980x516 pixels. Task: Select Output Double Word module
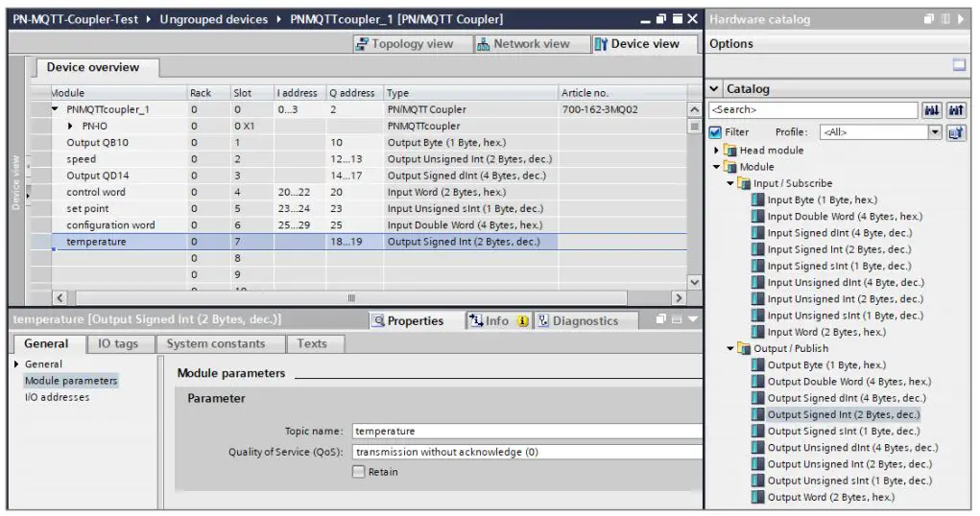(x=849, y=382)
